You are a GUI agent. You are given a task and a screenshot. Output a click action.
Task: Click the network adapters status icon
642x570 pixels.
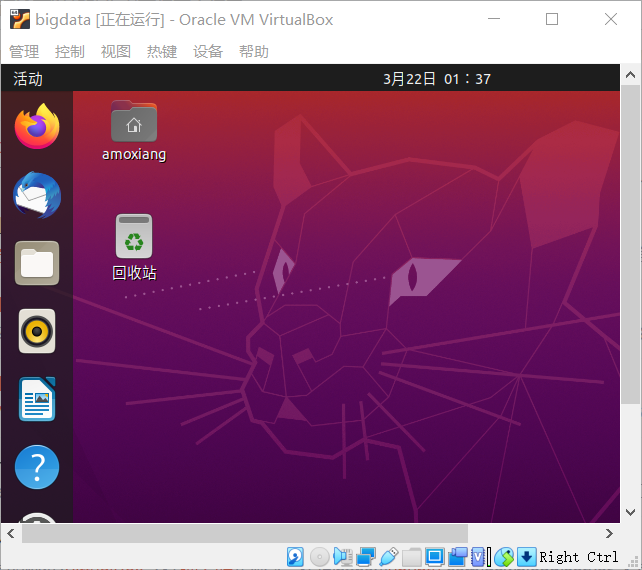tap(366, 557)
